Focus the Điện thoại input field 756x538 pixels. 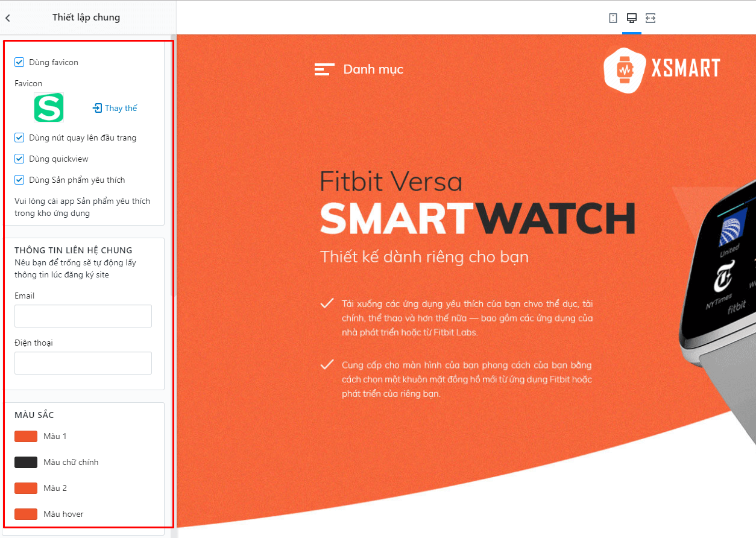click(83, 363)
